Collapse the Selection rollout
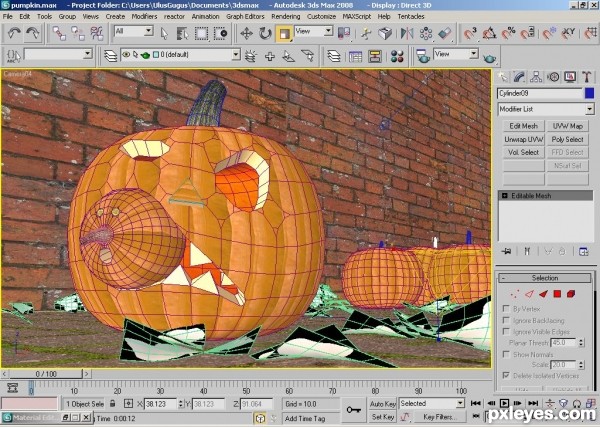 coord(545,278)
